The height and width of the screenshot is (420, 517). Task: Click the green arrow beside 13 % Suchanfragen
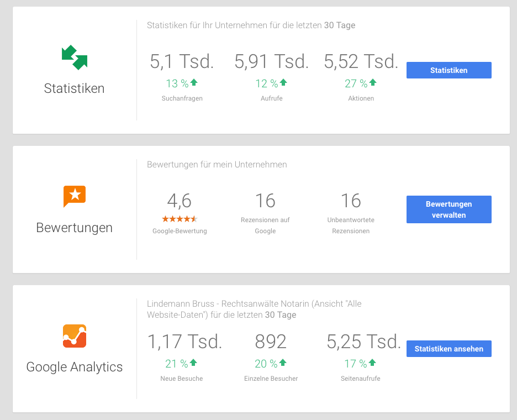click(x=194, y=83)
